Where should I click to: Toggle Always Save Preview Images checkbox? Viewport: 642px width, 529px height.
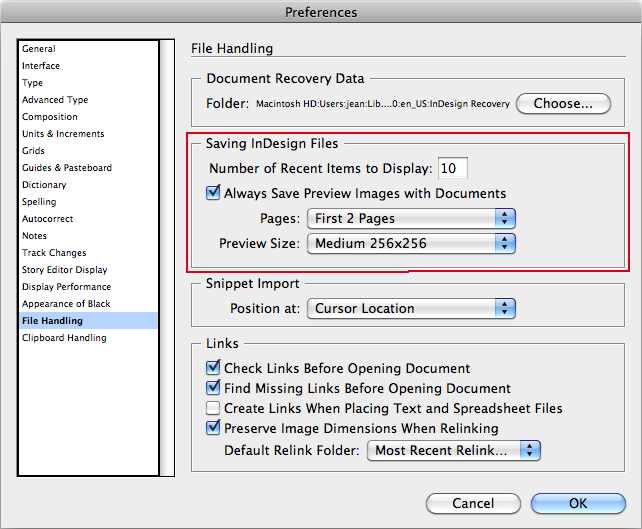tap(213, 192)
